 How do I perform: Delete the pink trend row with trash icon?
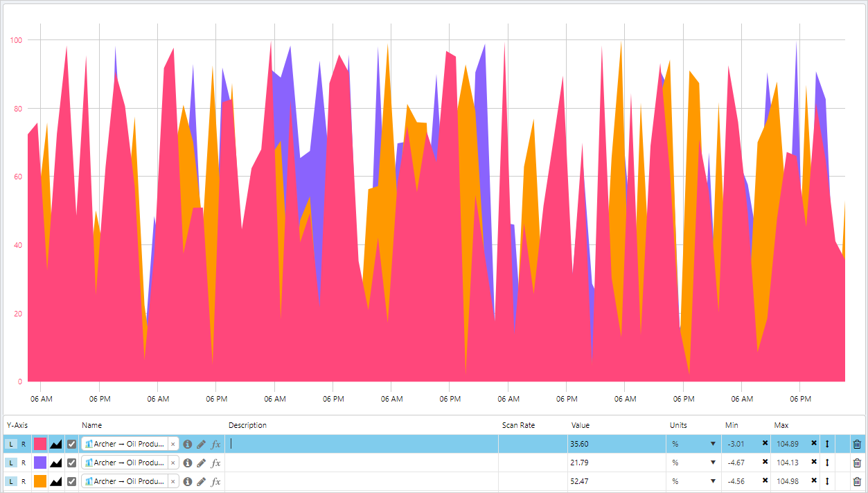(857, 444)
